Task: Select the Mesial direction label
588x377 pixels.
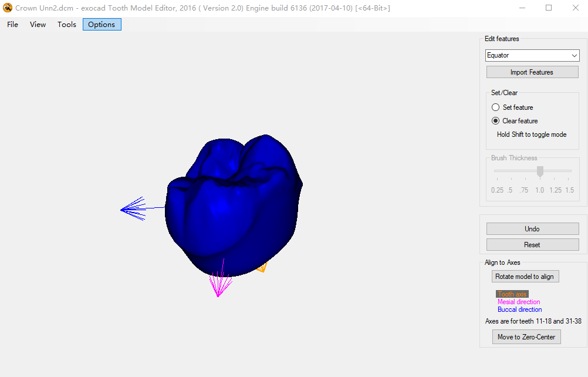Action: [518, 301]
